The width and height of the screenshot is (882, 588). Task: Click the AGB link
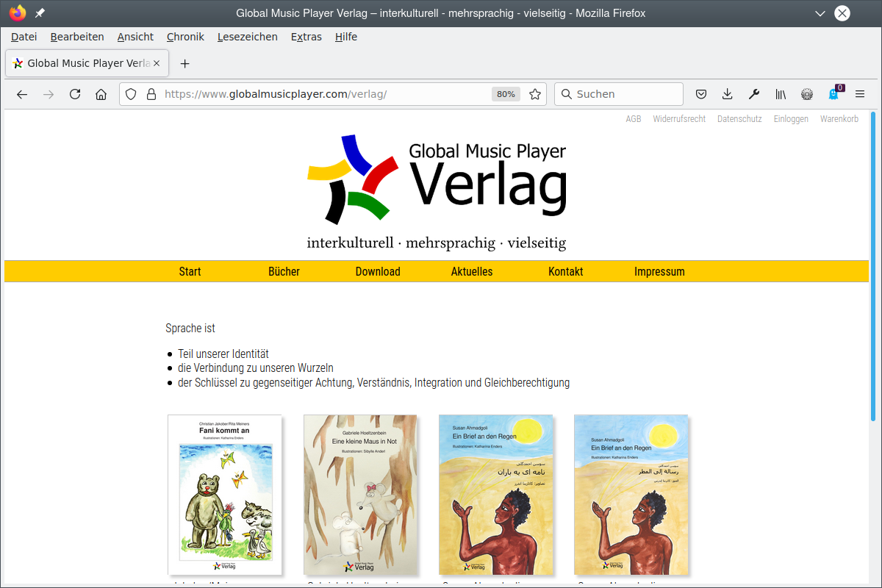(634, 119)
